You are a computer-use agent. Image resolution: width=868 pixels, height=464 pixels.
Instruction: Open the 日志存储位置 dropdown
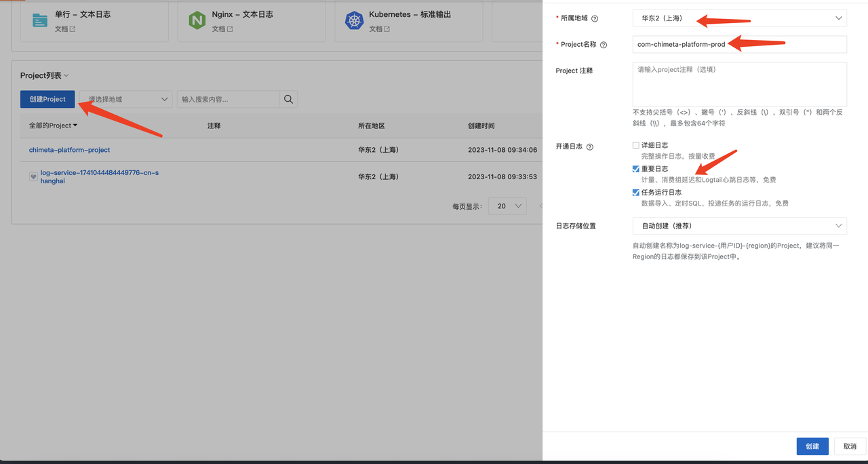739,226
